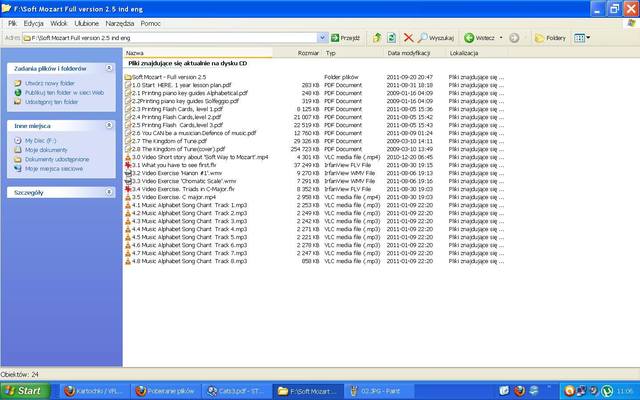The height and width of the screenshot is (400, 640).
Task: Open the Pomoc menu
Action: (x=151, y=24)
